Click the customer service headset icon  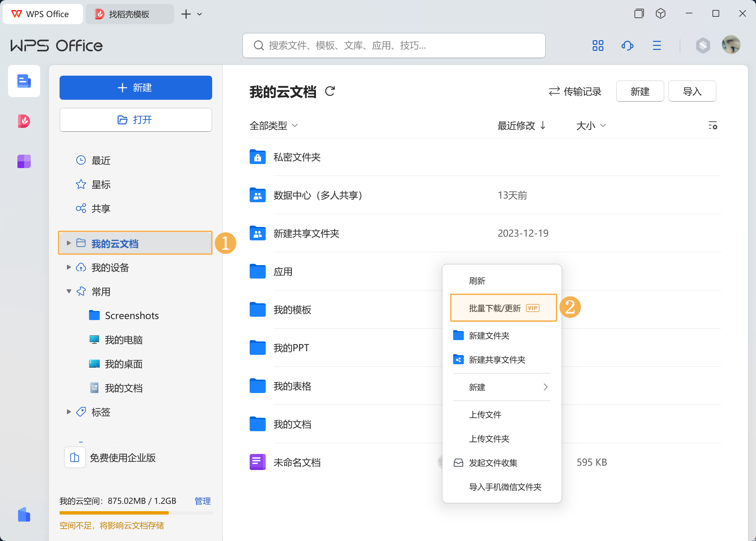point(627,46)
